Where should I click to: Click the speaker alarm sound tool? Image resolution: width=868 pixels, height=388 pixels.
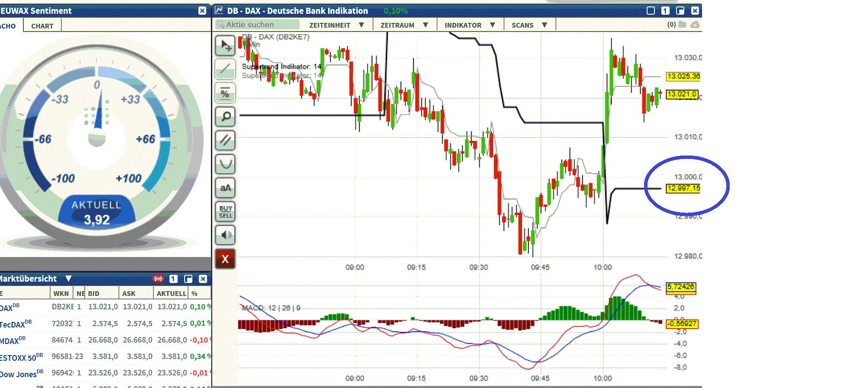pyautogui.click(x=225, y=235)
